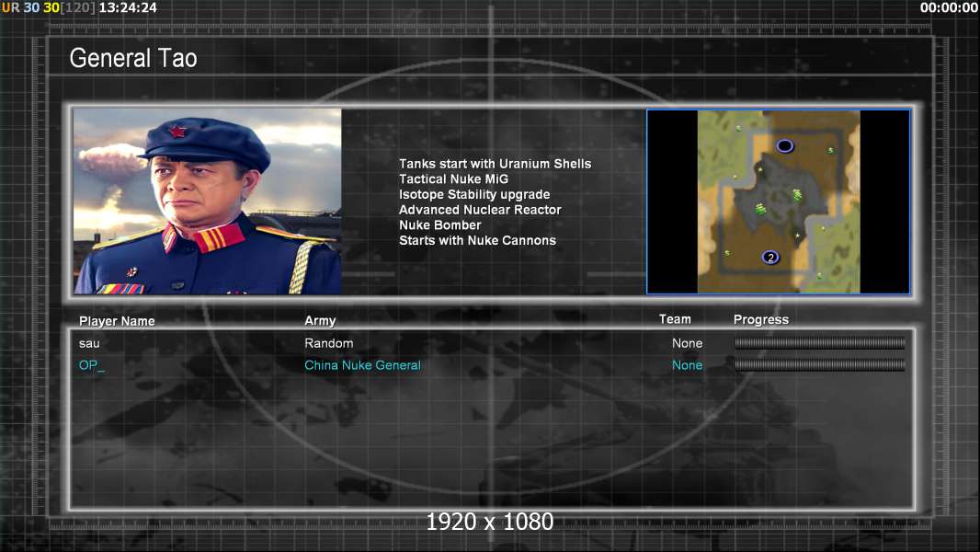Select the unnumbered start position marker on map
The image size is (980, 552).
click(785, 145)
